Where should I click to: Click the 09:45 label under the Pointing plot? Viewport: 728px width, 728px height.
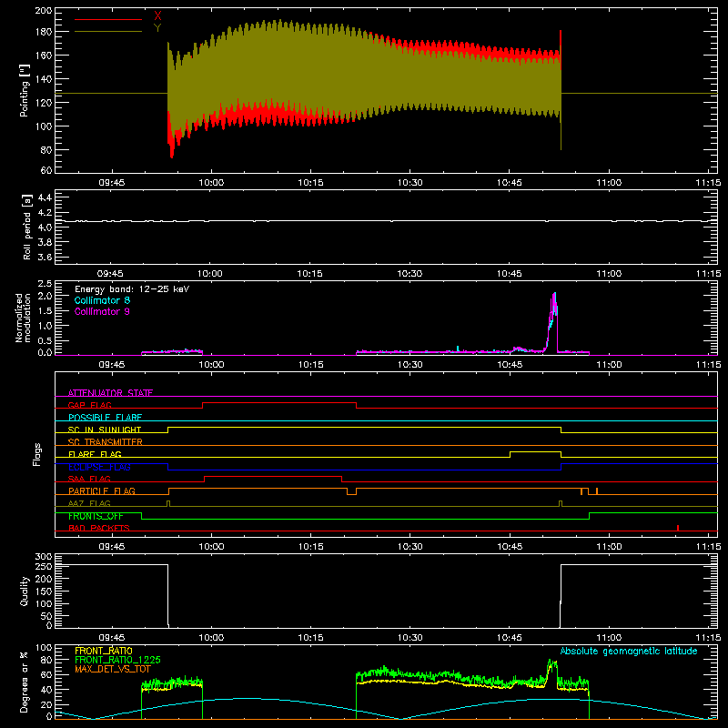tap(111, 183)
